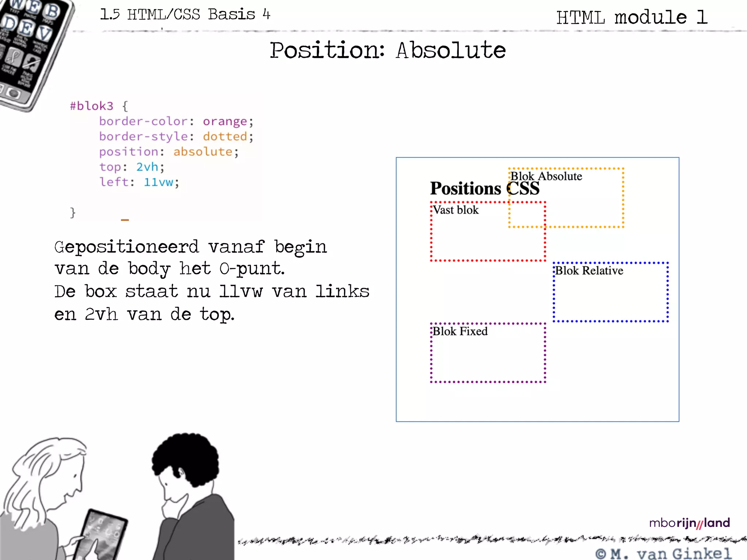This screenshot has width=747, height=560.
Task: Click the 'De box staat nu 11vw van links' line
Action: pyautogui.click(x=212, y=292)
